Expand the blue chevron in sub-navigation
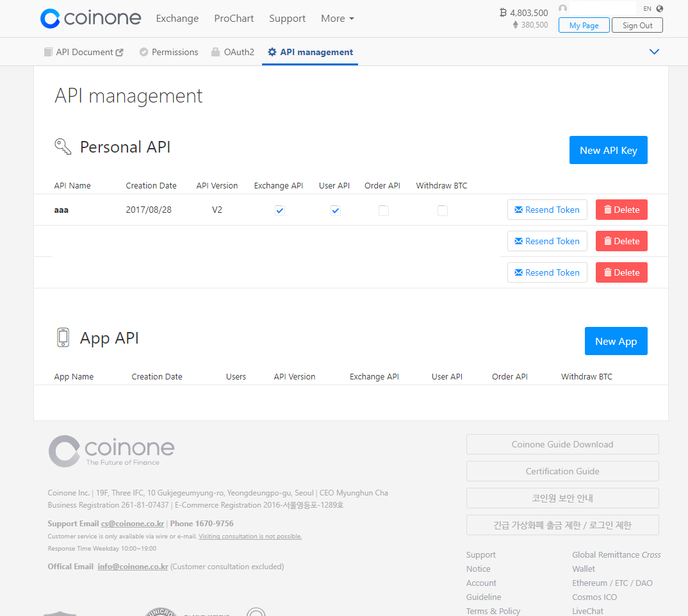The width and height of the screenshot is (688, 616). [654, 52]
